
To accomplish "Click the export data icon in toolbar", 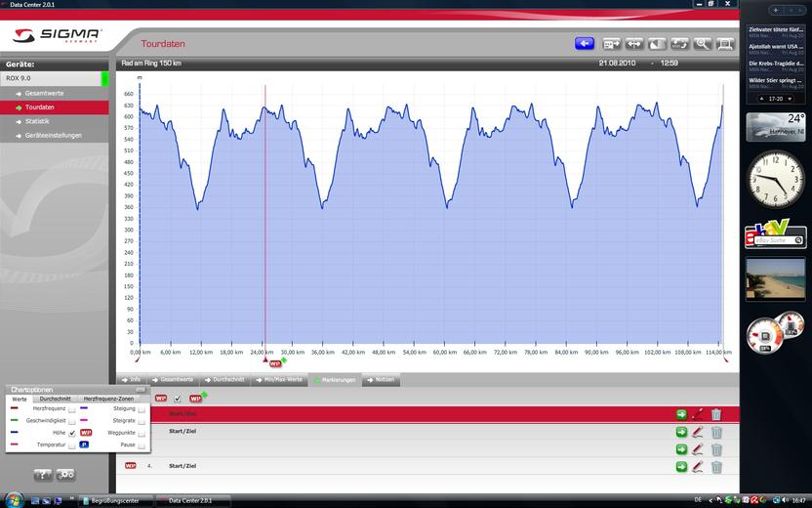I will click(x=612, y=44).
